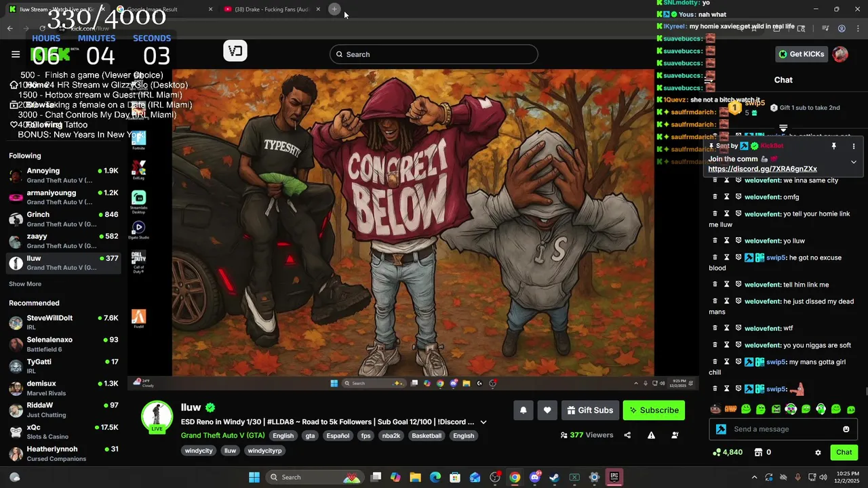Click the Get KICKs button
This screenshot has width=868, height=488.
tap(801, 54)
